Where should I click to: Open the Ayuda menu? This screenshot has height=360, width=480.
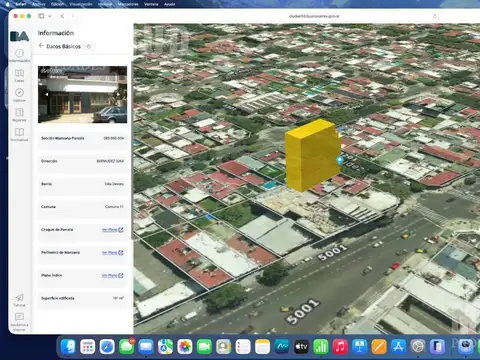(x=169, y=4)
